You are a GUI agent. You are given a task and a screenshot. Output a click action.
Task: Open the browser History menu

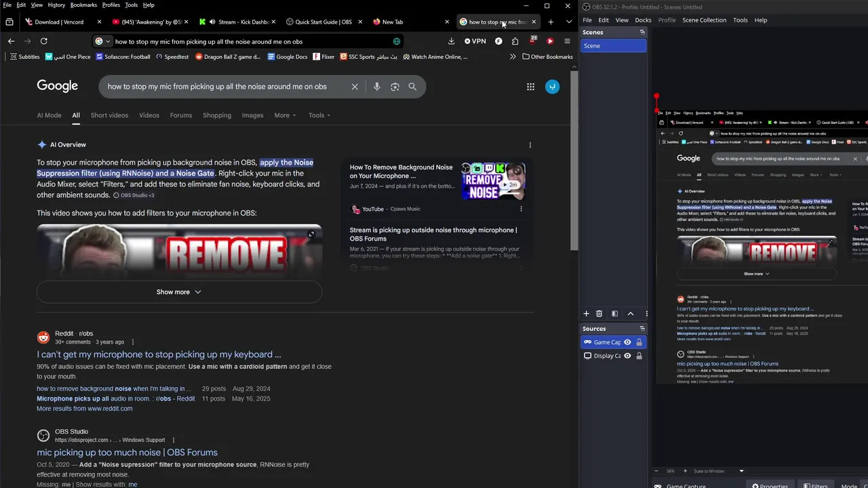(x=56, y=5)
